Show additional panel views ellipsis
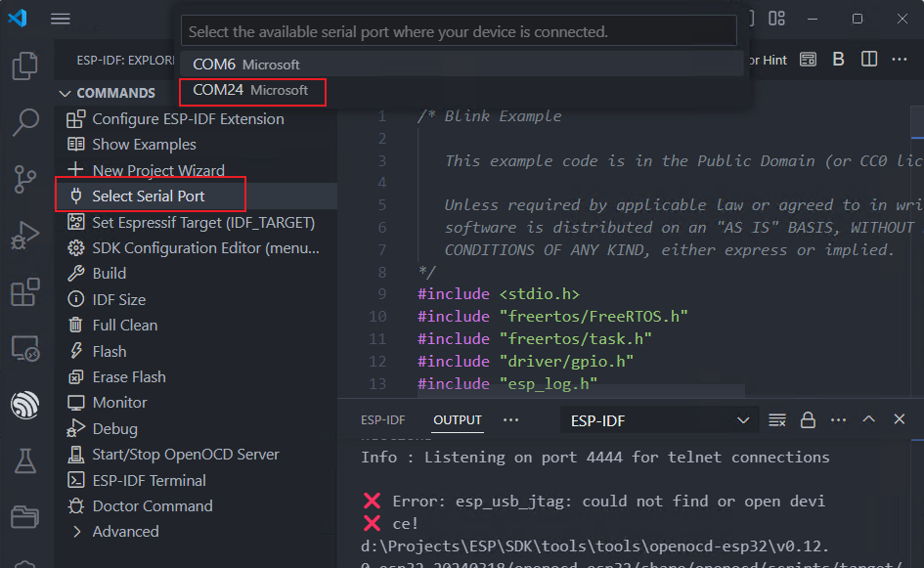Screen dimensions: 924x568 tap(511, 420)
